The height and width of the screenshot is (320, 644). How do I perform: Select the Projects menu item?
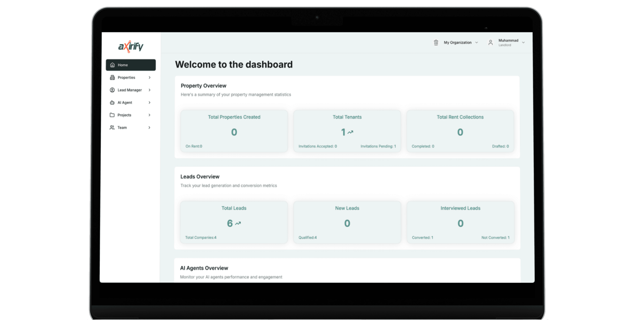pos(124,115)
